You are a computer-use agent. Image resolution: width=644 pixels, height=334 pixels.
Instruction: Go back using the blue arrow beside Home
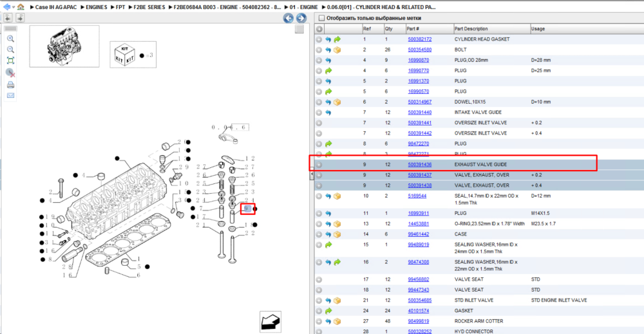[6, 7]
